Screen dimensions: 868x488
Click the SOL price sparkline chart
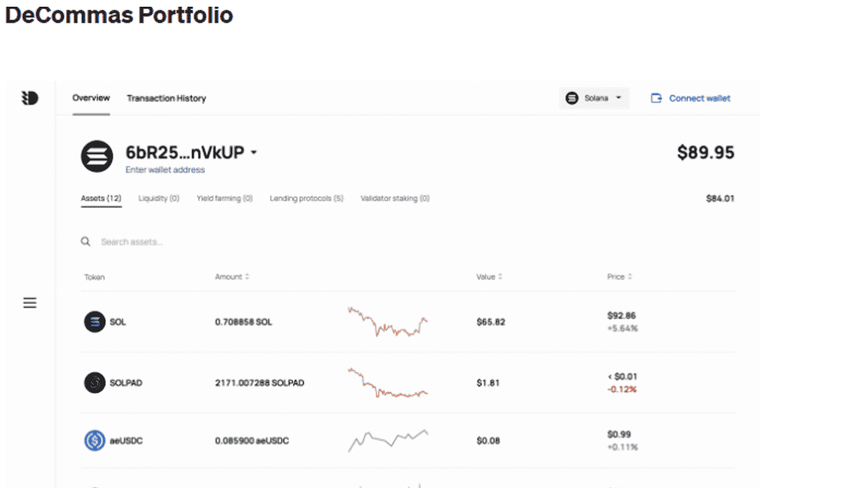point(388,322)
